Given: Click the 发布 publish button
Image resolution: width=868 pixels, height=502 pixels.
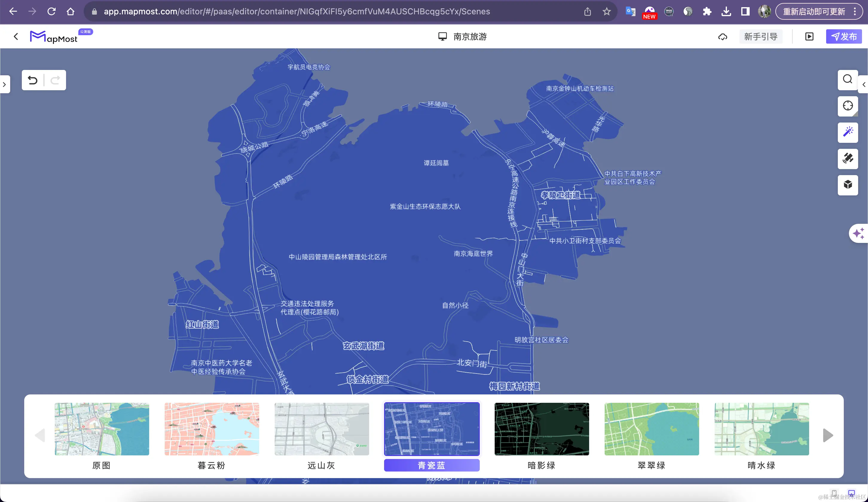Looking at the screenshot, I should pos(843,36).
